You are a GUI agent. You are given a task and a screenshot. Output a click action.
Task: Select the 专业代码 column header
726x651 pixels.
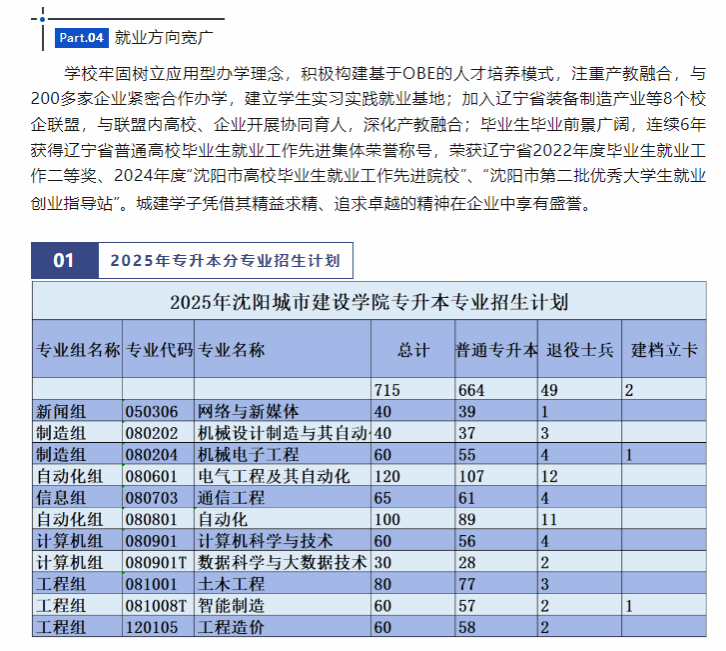[159, 350]
